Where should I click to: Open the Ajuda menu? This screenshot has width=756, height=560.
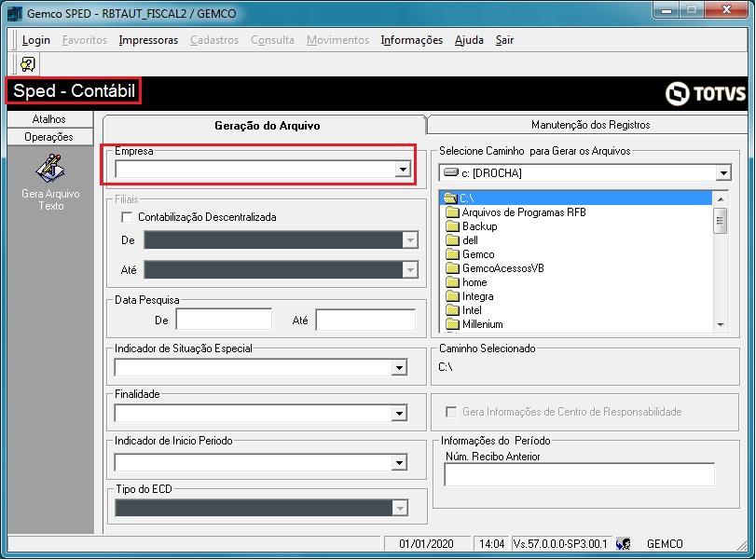(469, 40)
